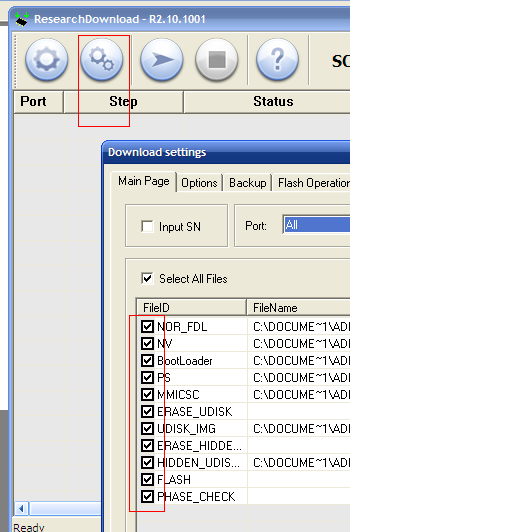512x532 pixels.
Task: Click the left scroll arrow in main window
Action: [x=21, y=509]
